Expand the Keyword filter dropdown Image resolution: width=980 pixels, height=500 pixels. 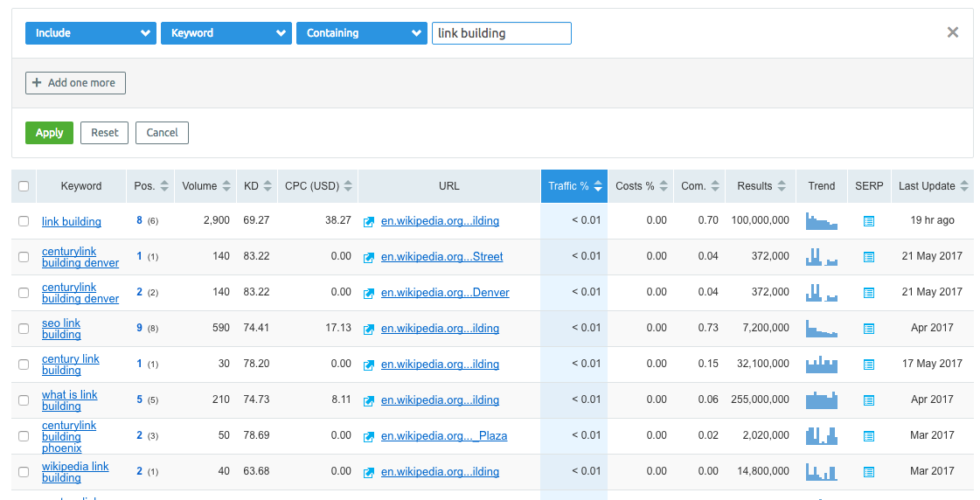point(226,33)
